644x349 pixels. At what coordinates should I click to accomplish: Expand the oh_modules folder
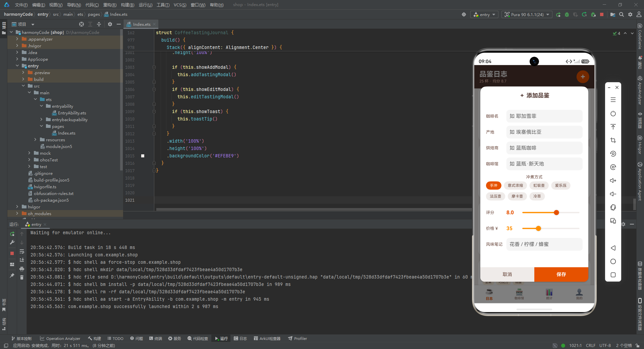17,213
